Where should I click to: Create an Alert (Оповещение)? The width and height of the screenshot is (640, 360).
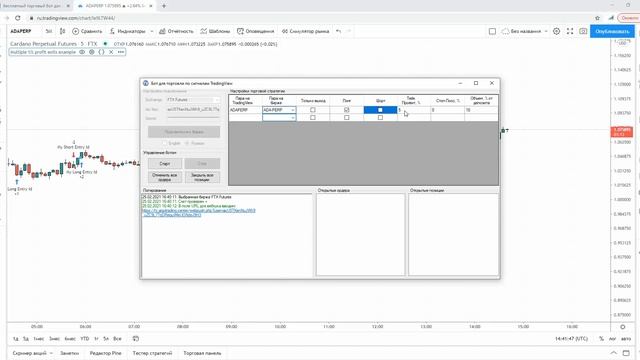coord(256,31)
